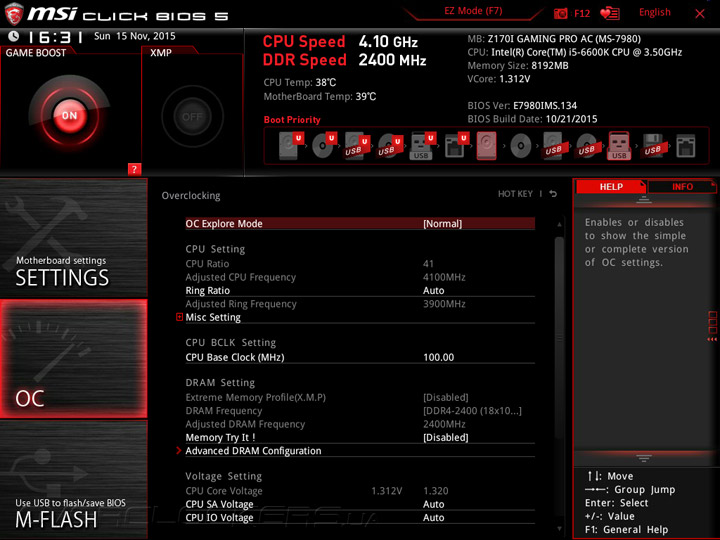Click the clock icon beside the time
The width and height of the screenshot is (720, 540).
coord(13,36)
